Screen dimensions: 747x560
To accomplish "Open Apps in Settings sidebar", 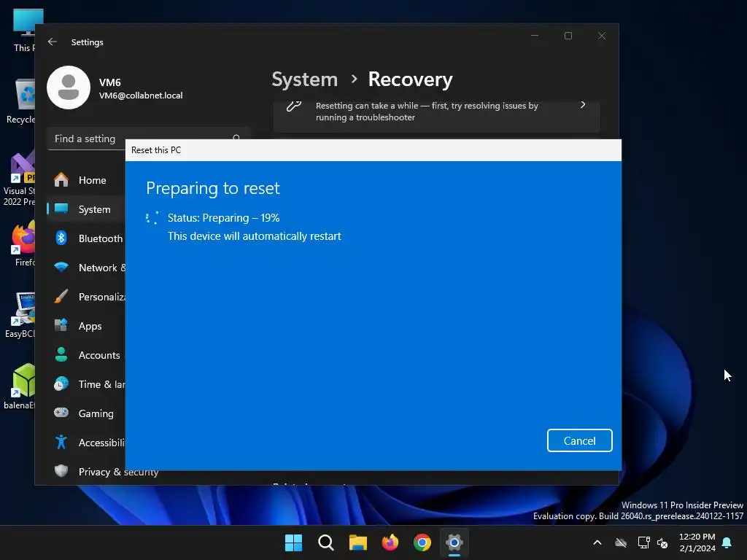I will 87,326.
